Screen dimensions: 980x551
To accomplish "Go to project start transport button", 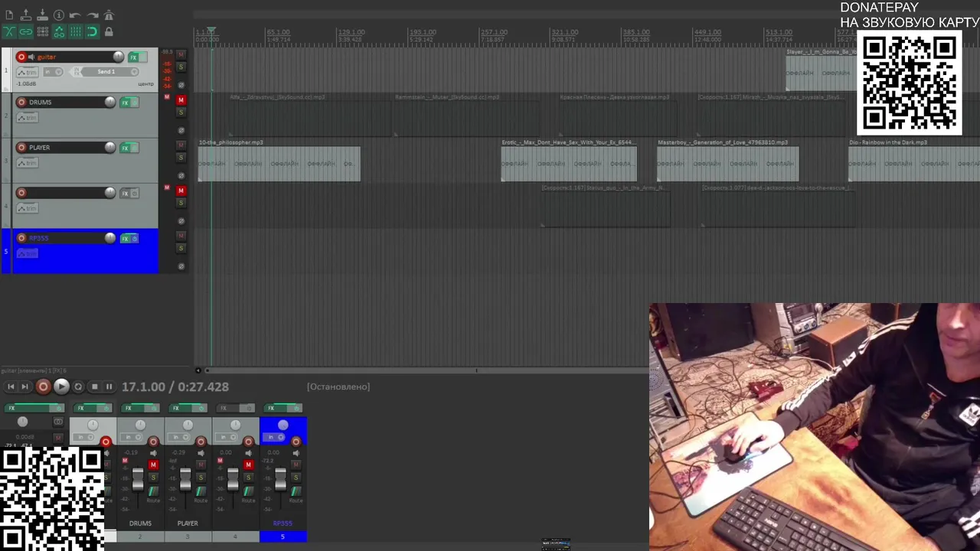I will 11,386.
